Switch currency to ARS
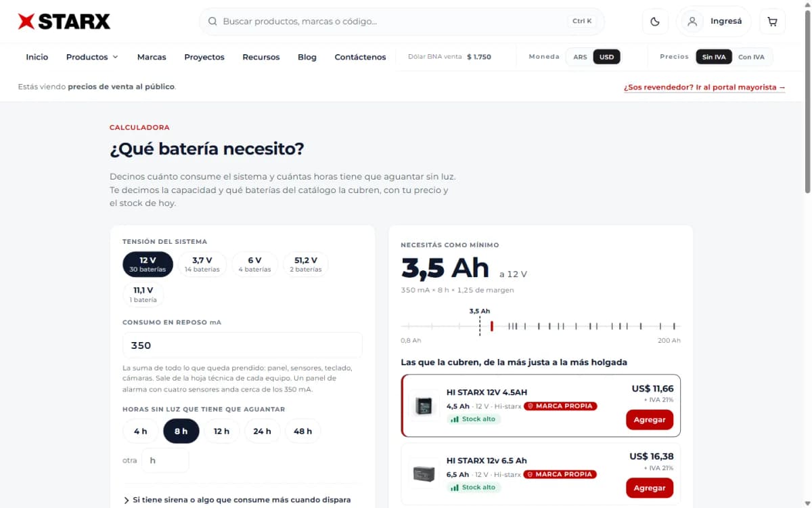Screen dimensions: 812x508 580,57
